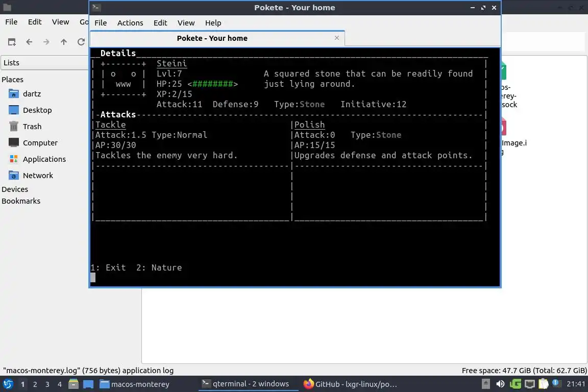Click the '1: Exit' option text
The height and width of the screenshot is (392, 588).
tap(108, 267)
